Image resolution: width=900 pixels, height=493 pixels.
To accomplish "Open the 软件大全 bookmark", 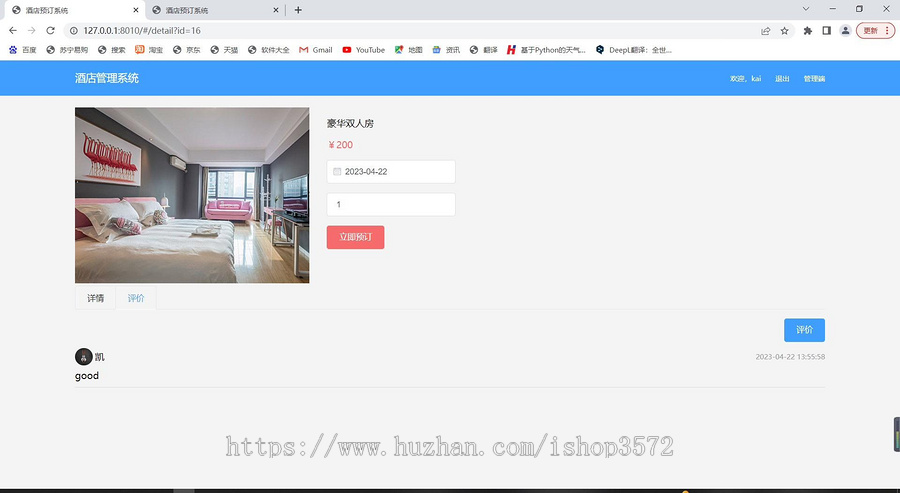I will [269, 50].
